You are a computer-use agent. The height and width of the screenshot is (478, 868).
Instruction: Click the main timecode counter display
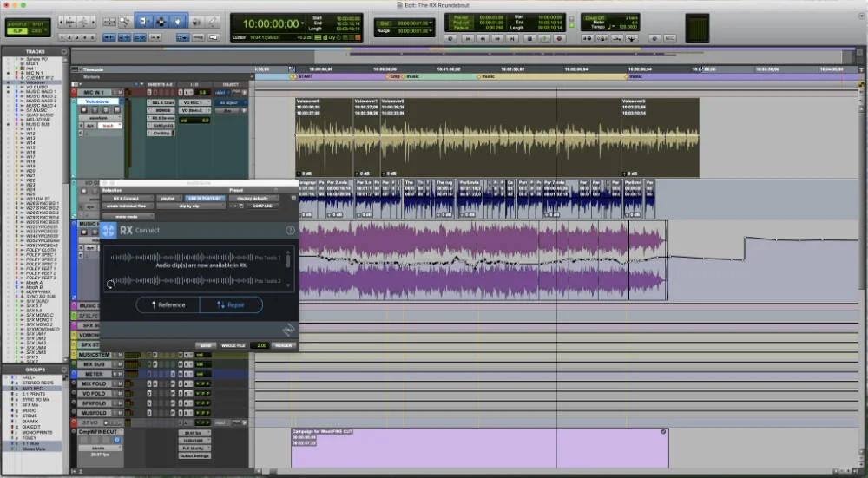tap(271, 23)
